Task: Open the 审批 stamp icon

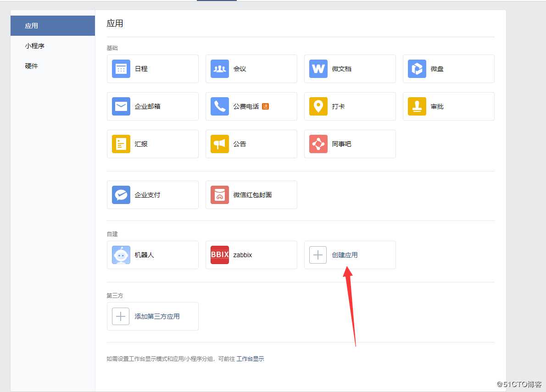Action: 417,106
